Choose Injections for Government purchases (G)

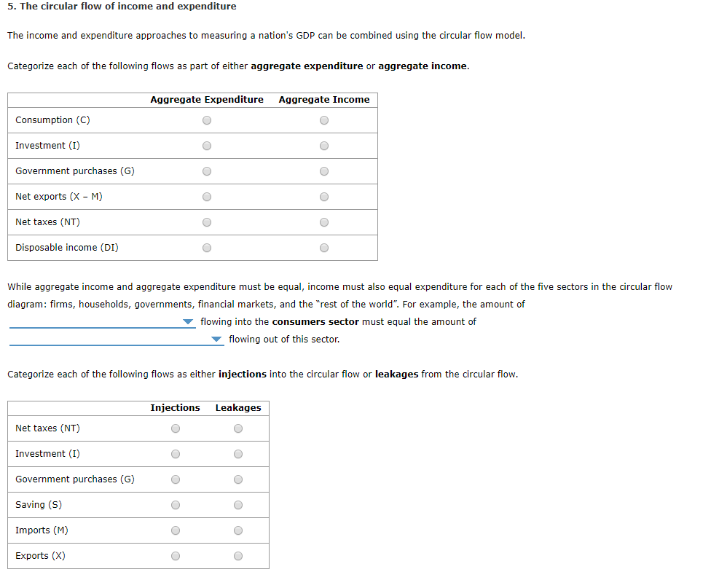click(x=176, y=479)
